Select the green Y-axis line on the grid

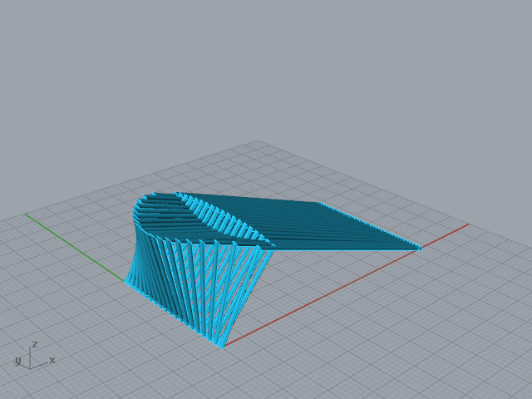tap(75, 247)
